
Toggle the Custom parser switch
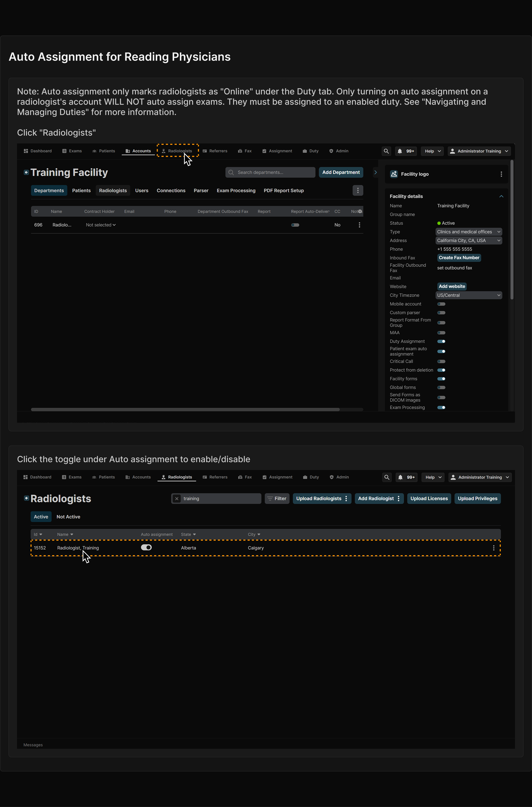point(441,312)
